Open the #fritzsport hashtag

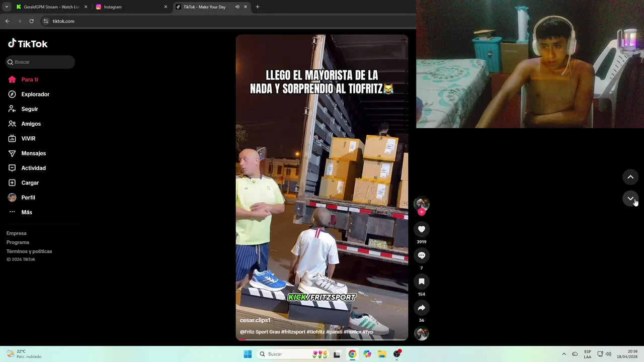click(293, 332)
